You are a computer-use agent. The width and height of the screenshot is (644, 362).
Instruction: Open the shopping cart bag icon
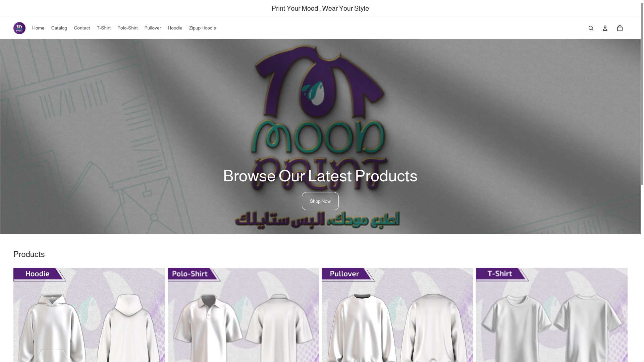point(620,28)
